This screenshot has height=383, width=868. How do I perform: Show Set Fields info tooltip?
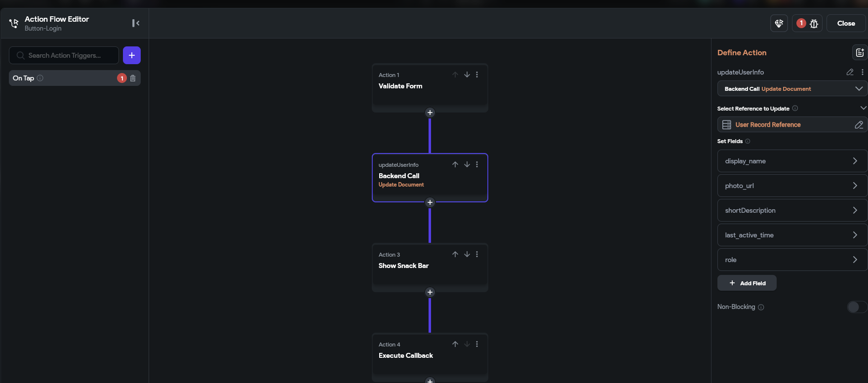748,141
